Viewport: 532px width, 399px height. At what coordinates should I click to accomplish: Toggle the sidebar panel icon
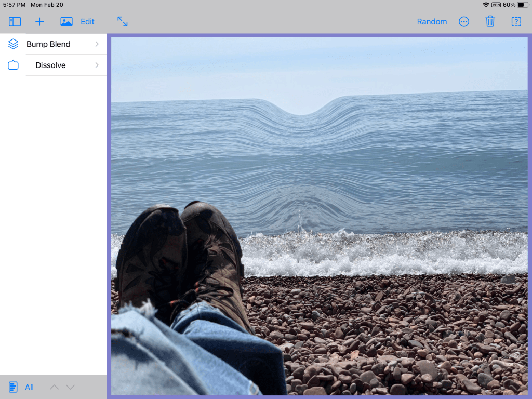15,22
